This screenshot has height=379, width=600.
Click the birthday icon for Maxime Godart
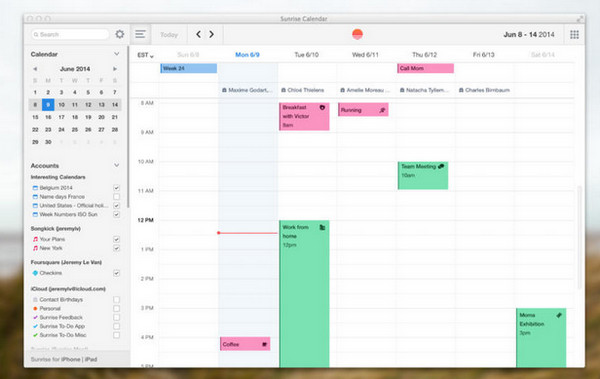click(224, 90)
